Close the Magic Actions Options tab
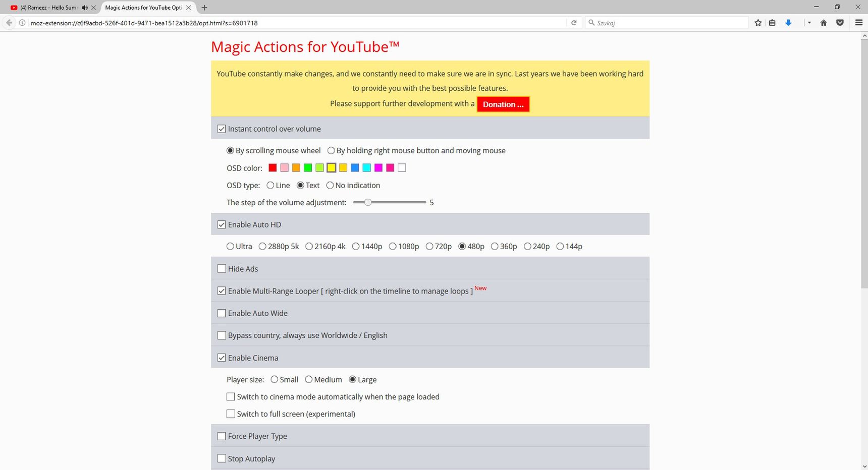868x470 pixels. tap(189, 8)
